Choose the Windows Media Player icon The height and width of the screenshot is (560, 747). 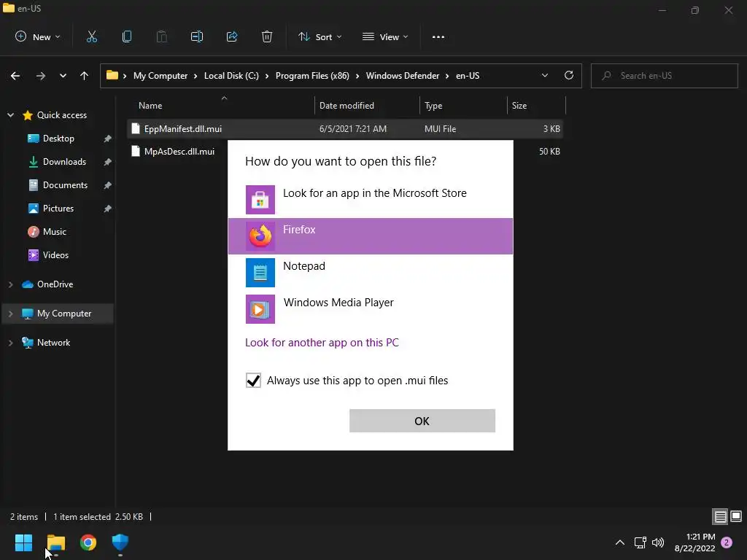pos(260,309)
